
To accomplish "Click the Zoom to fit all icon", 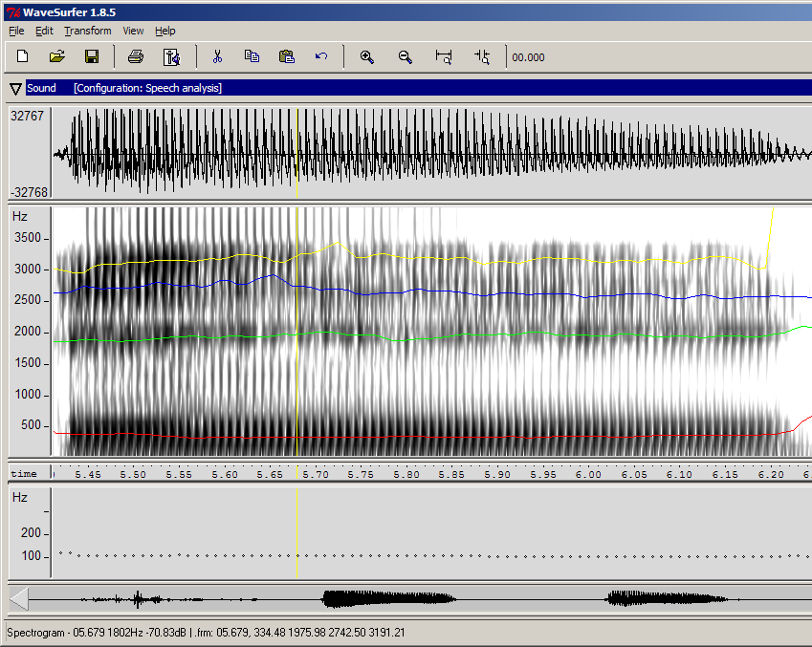I will tap(444, 56).
